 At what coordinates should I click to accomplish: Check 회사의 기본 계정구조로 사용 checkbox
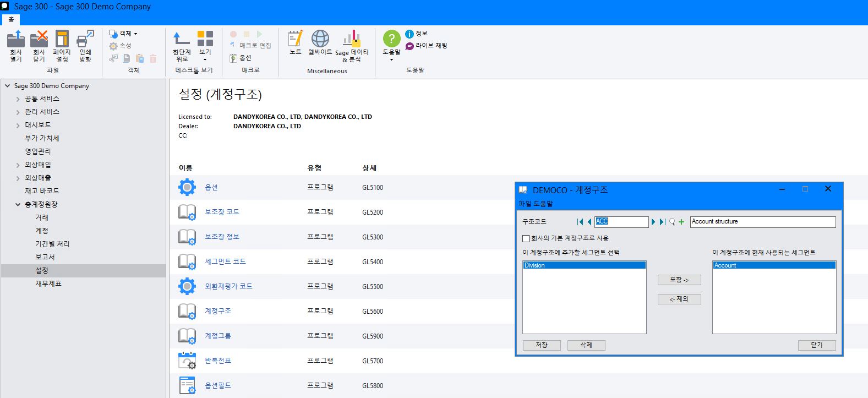coord(526,238)
